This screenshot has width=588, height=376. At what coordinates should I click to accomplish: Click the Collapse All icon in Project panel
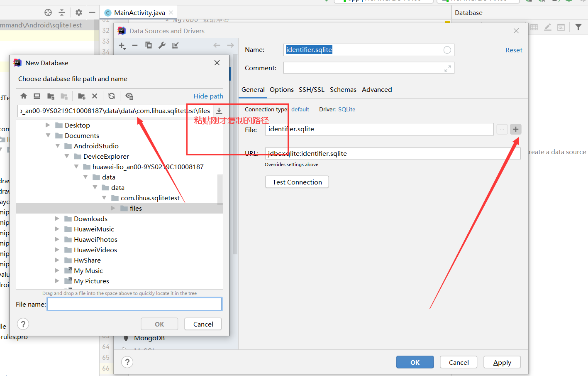[x=62, y=12]
